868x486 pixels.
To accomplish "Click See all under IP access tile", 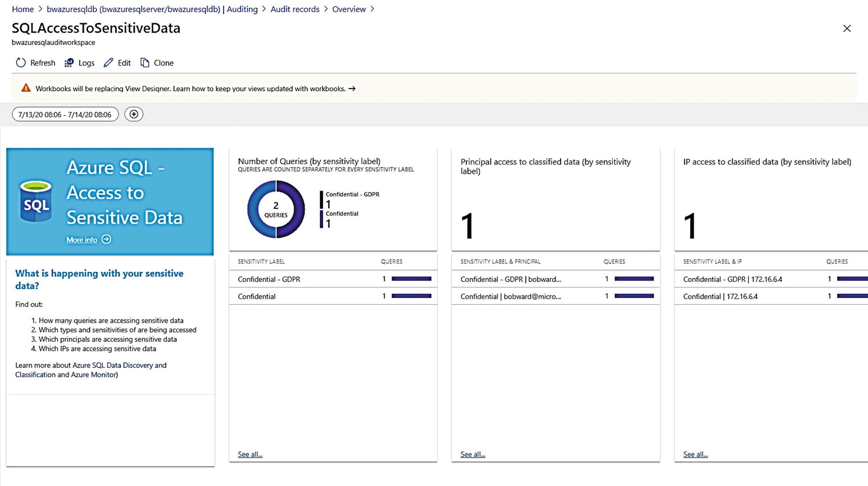I will point(695,454).
